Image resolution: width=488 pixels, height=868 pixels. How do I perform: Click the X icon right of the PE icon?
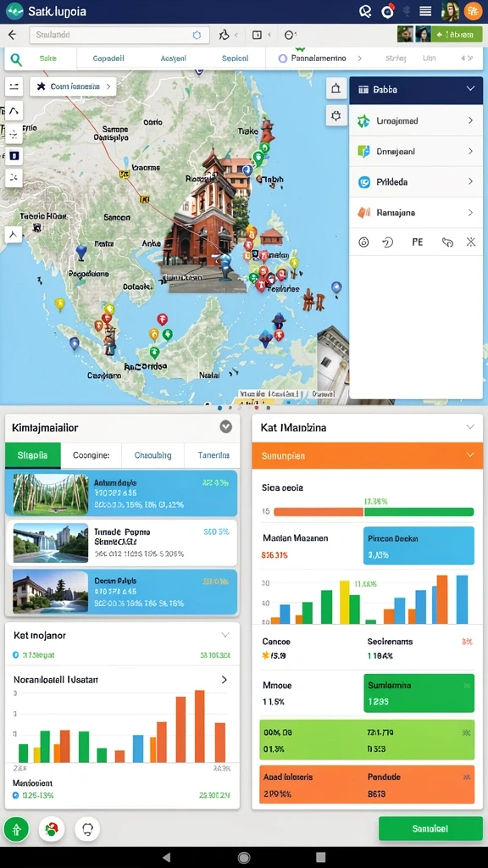point(471,242)
